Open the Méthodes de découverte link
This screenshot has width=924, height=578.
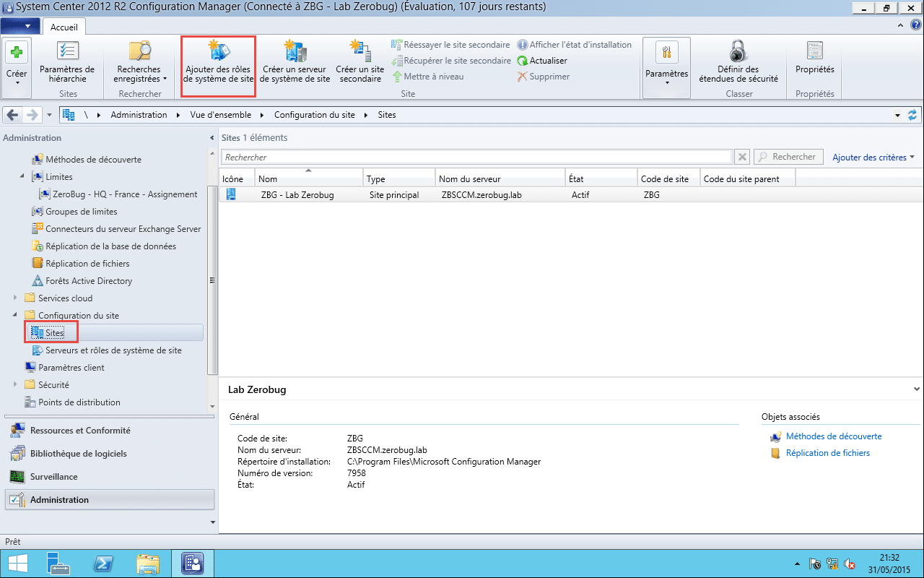833,436
